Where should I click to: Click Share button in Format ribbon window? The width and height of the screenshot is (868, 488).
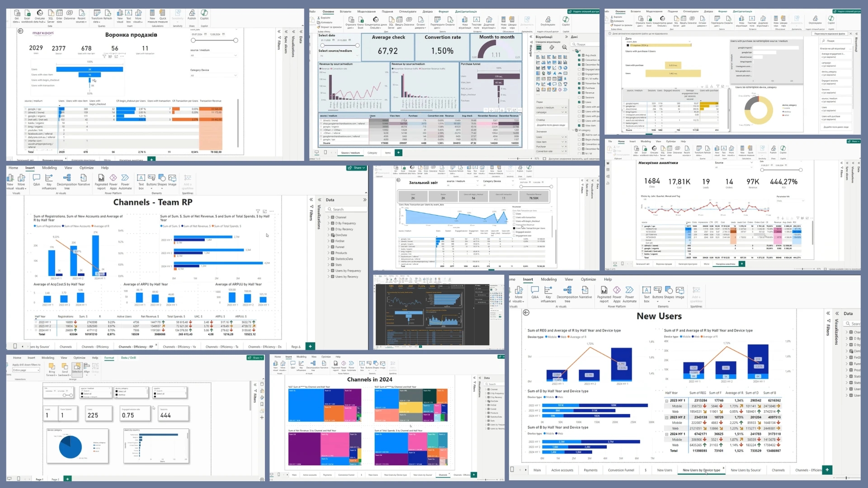(255, 358)
